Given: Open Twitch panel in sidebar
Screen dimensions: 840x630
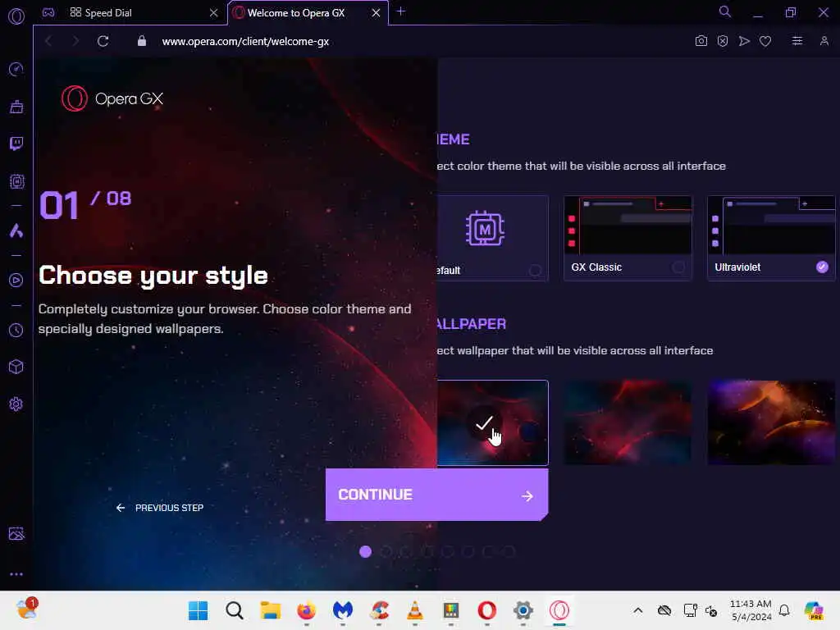Looking at the screenshot, I should pyautogui.click(x=16, y=144).
